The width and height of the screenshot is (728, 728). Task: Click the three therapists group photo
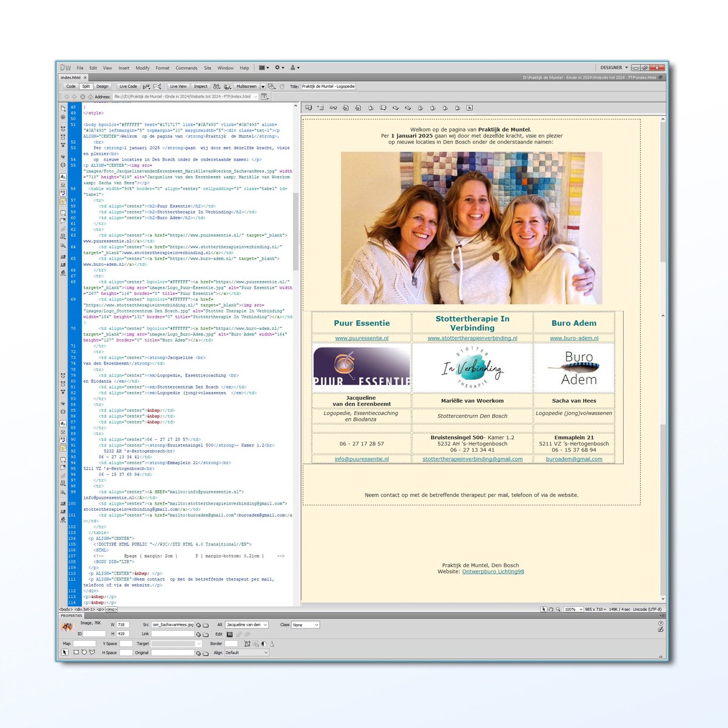[x=471, y=228]
